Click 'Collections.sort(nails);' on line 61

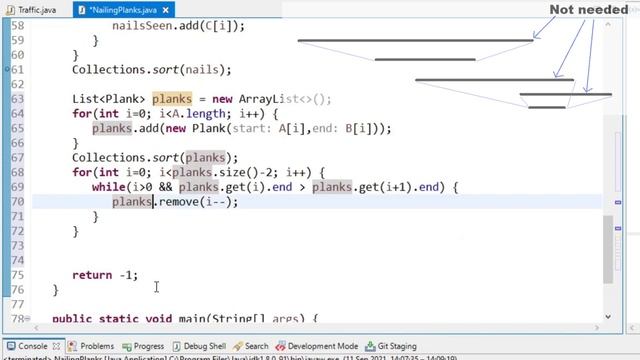click(x=152, y=69)
